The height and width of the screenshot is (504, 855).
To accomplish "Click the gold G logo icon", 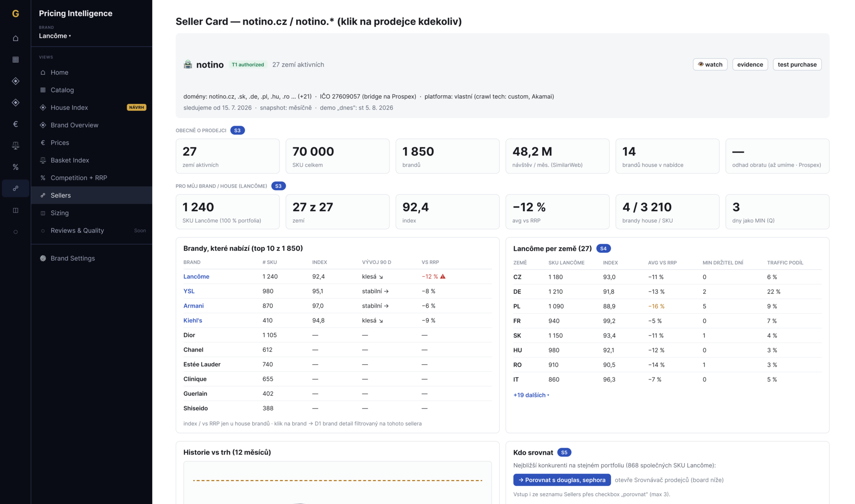I will [15, 14].
